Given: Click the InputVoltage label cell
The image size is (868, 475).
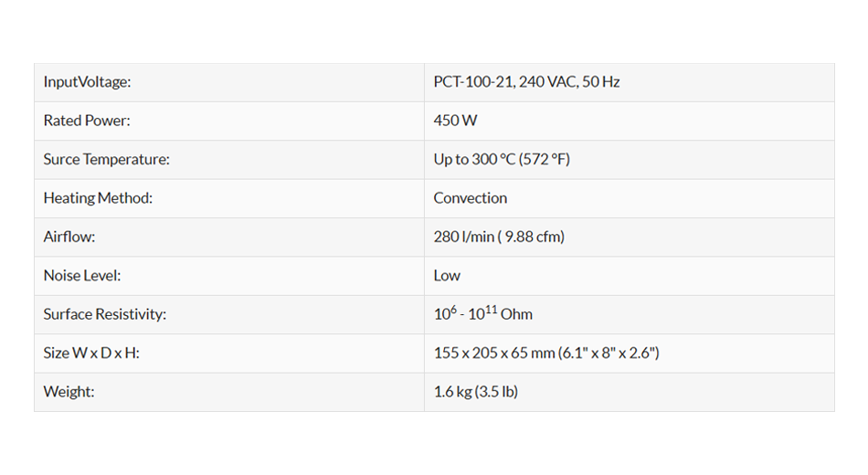Looking at the screenshot, I should point(88,82).
